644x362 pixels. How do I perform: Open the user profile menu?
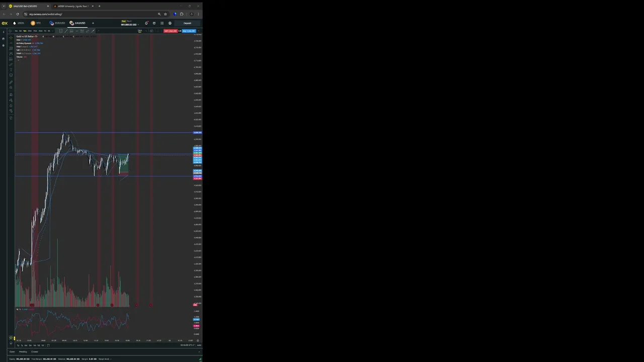click(170, 23)
